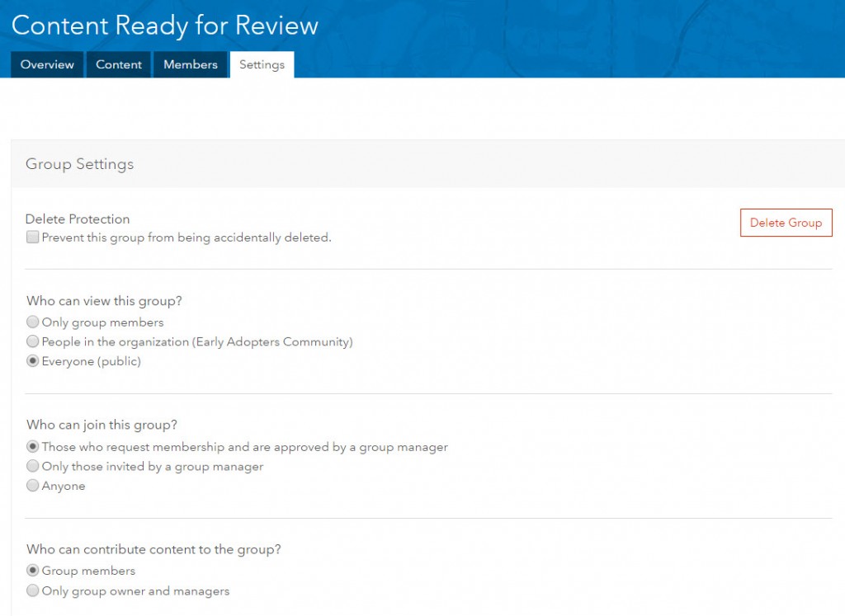Image resolution: width=845 pixels, height=616 pixels.
Task: Click the Delete Group button
Action: click(786, 223)
